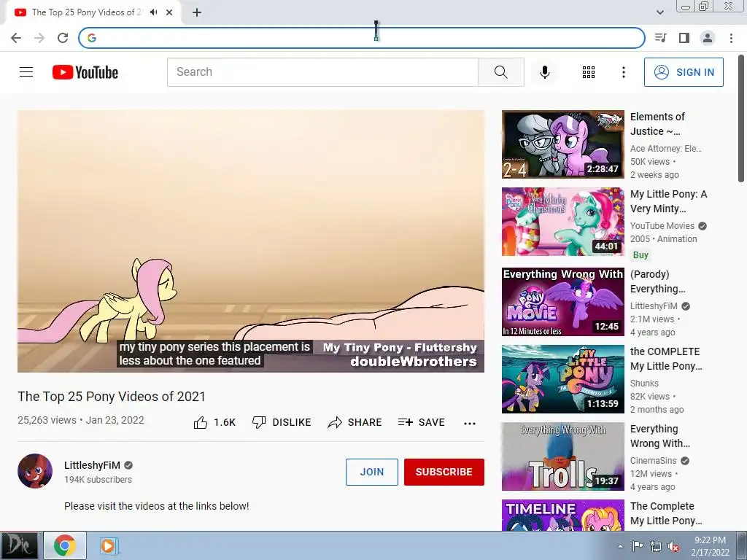This screenshot has height=560, width=747.
Task: Open Elements of Justice video thumbnail
Action: coord(562,144)
